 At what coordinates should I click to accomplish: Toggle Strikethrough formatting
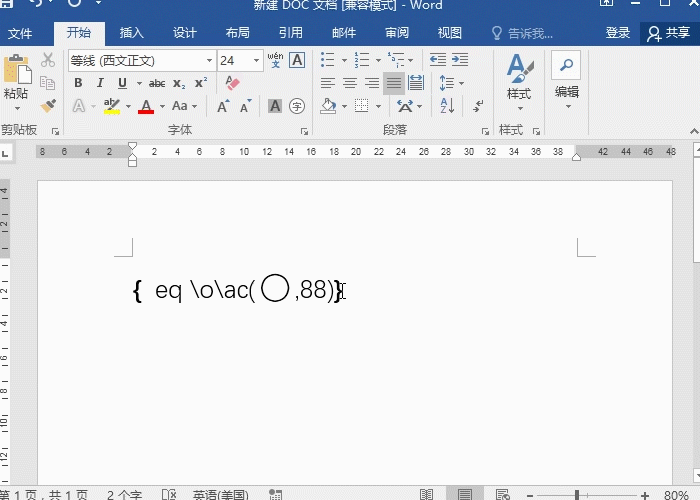click(157, 83)
